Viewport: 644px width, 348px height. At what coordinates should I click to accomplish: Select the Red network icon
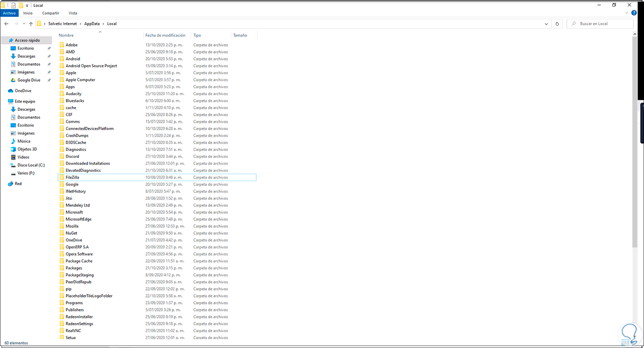point(10,183)
